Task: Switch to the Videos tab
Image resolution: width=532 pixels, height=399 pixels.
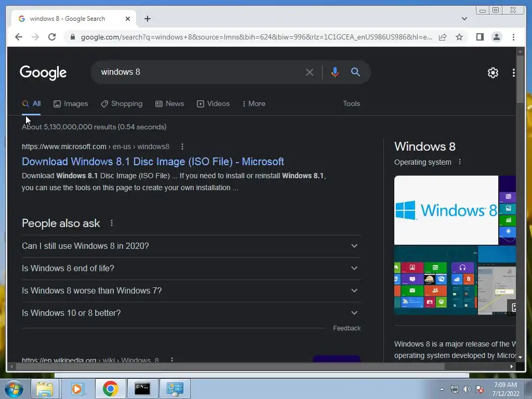Action: point(213,104)
